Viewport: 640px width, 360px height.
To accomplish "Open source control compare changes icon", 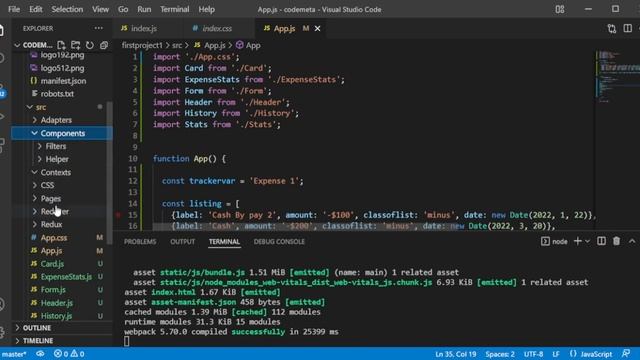I will pos(611,29).
